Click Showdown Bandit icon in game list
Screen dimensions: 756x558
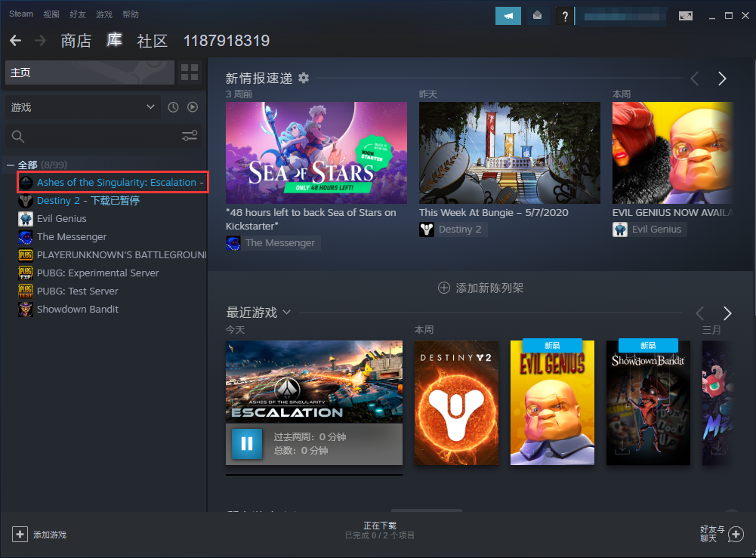26,310
